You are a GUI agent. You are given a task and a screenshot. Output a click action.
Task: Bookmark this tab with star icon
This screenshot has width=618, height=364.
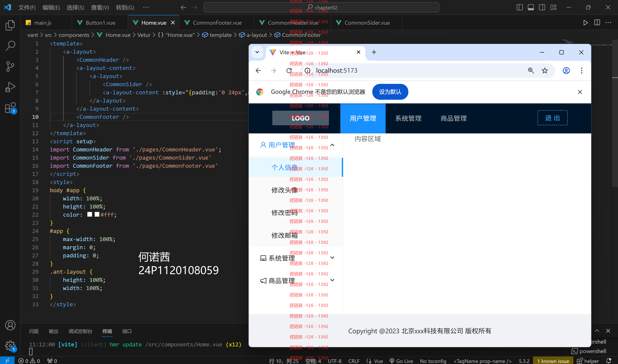tap(545, 71)
